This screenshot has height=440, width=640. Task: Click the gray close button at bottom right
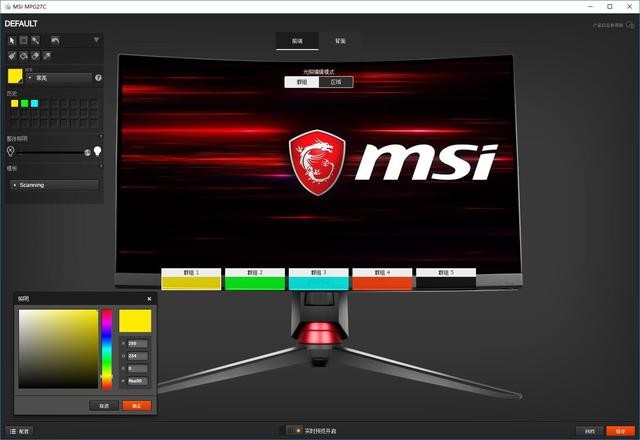point(589,431)
